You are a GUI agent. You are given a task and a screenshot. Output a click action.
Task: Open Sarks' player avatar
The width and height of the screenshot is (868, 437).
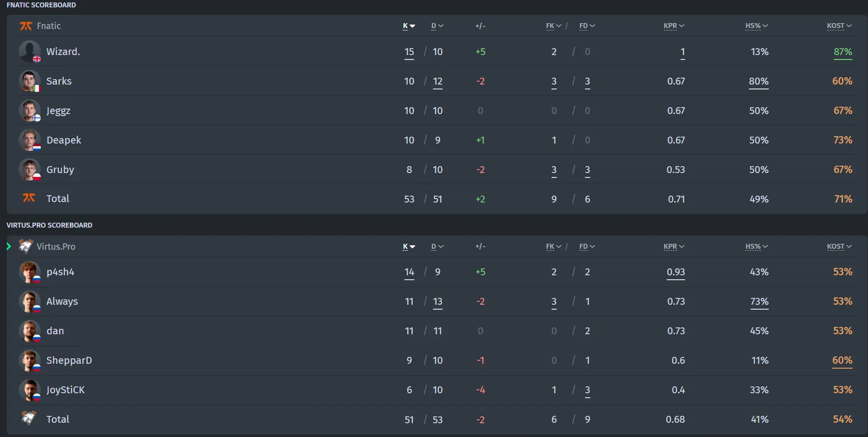(29, 81)
